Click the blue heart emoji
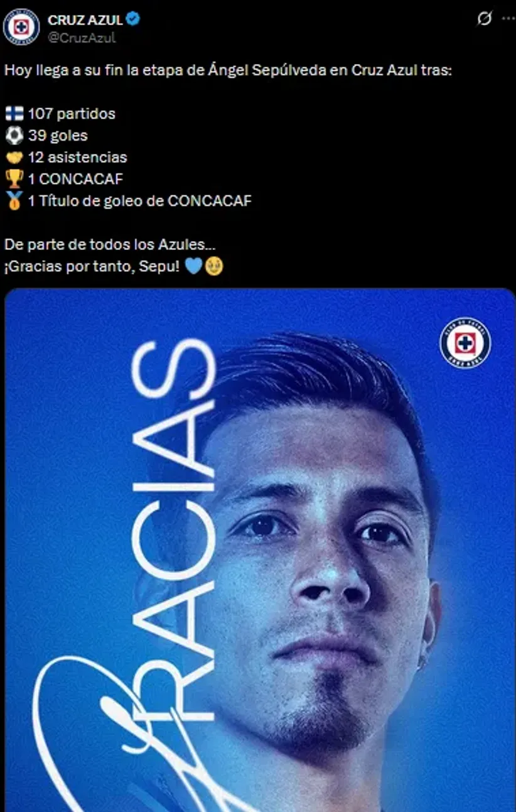516x812 pixels. point(194,266)
